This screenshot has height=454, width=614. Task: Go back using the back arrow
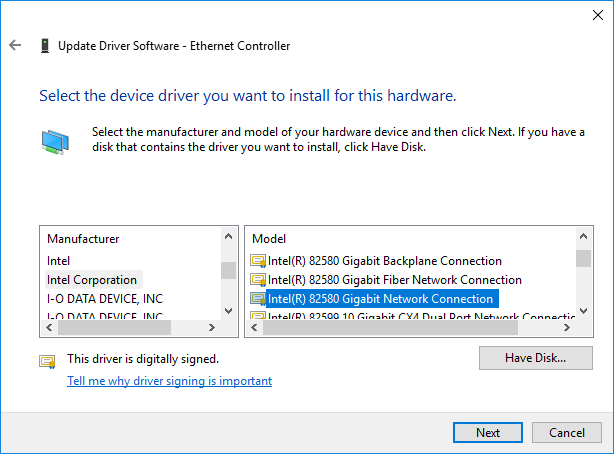tap(15, 45)
